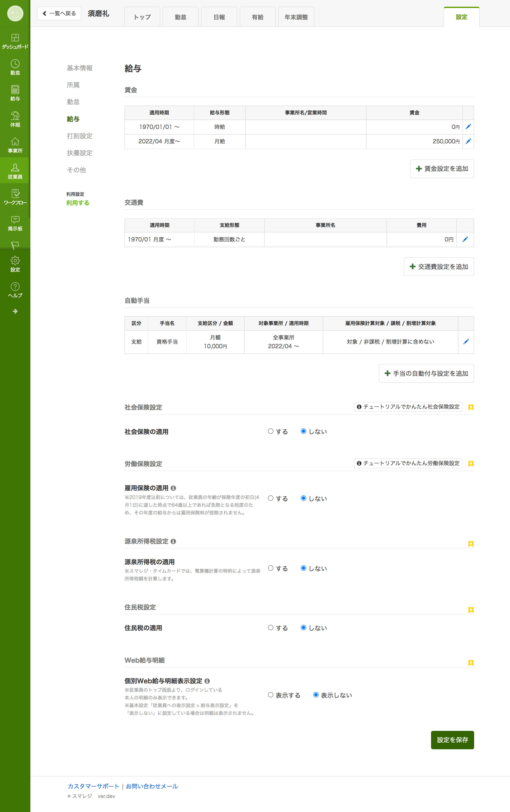Click the 一覧へ戻る back button
The image size is (510, 812).
[x=59, y=13]
